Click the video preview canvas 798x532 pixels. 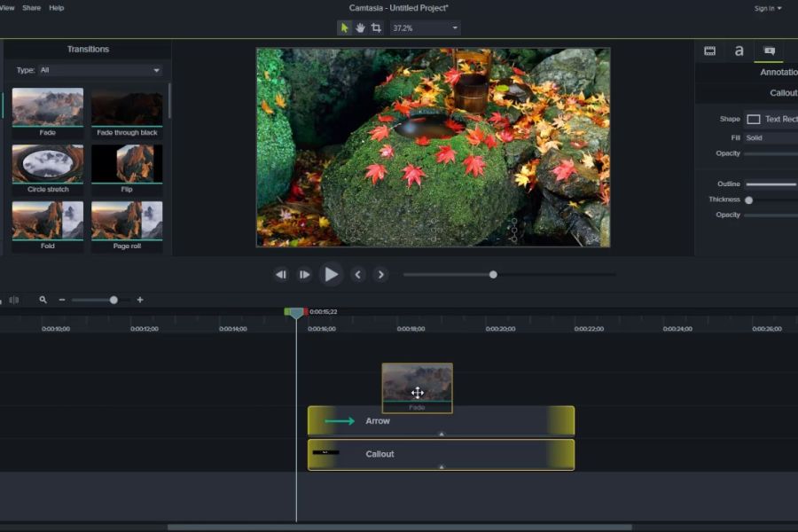pos(433,148)
